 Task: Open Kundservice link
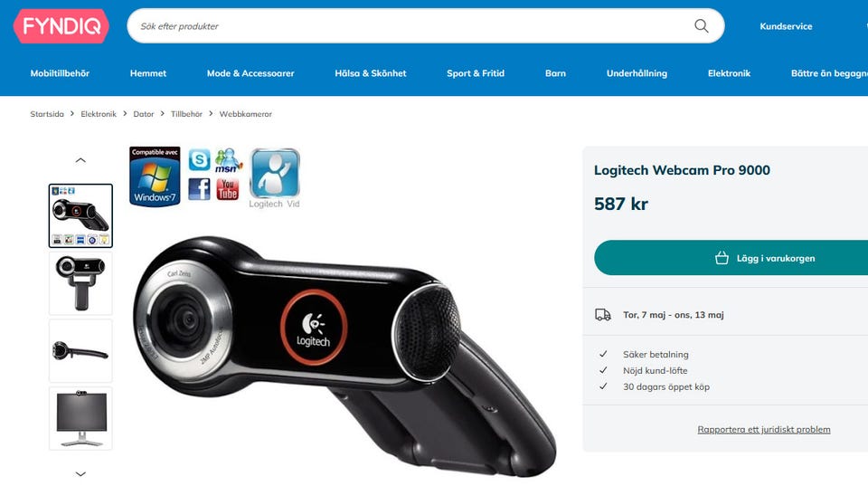(786, 26)
